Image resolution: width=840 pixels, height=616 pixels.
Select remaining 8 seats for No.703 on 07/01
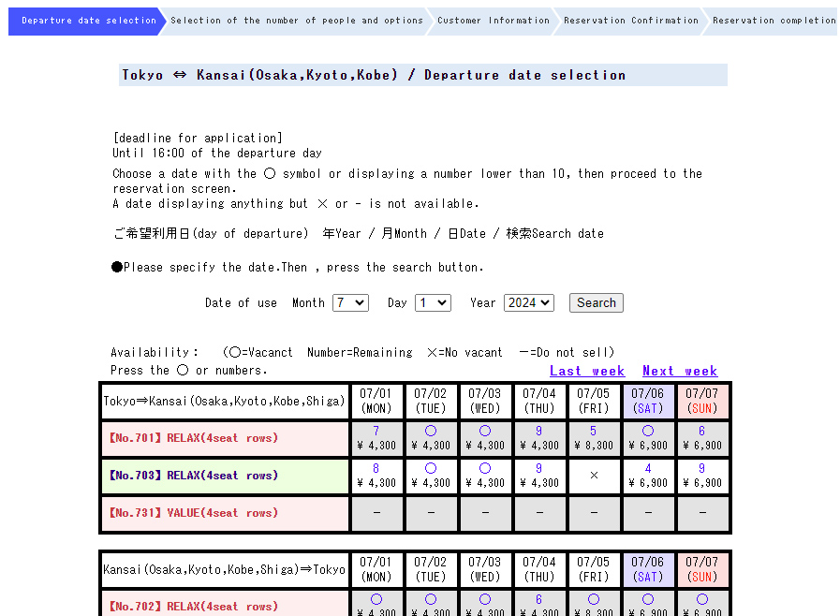(376, 469)
